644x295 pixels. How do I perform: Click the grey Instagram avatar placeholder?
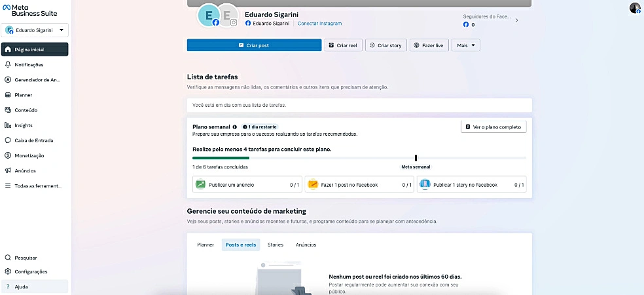[x=227, y=16]
